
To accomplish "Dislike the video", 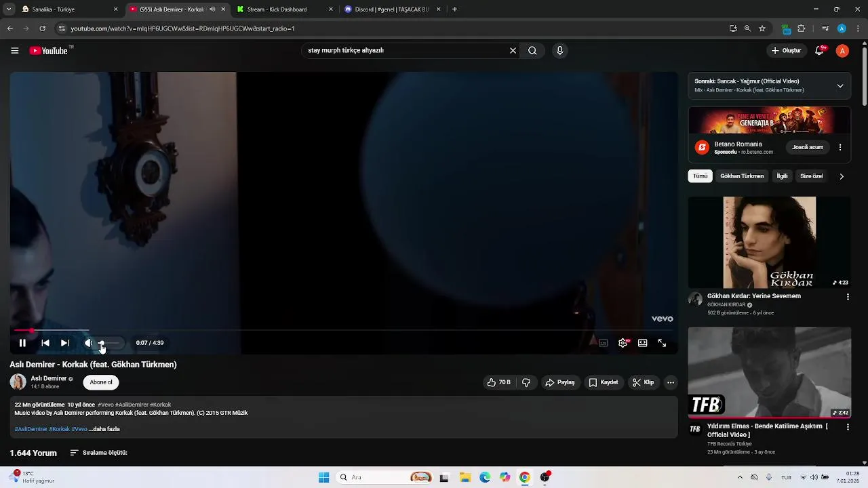I will [526, 382].
